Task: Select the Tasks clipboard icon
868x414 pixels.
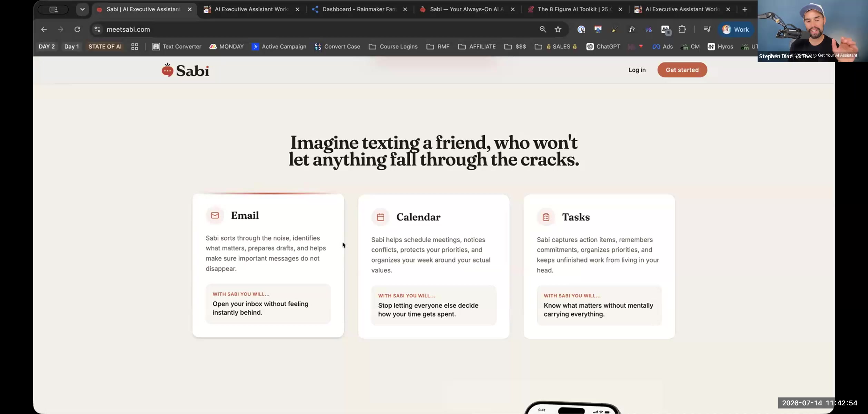Action: click(546, 217)
